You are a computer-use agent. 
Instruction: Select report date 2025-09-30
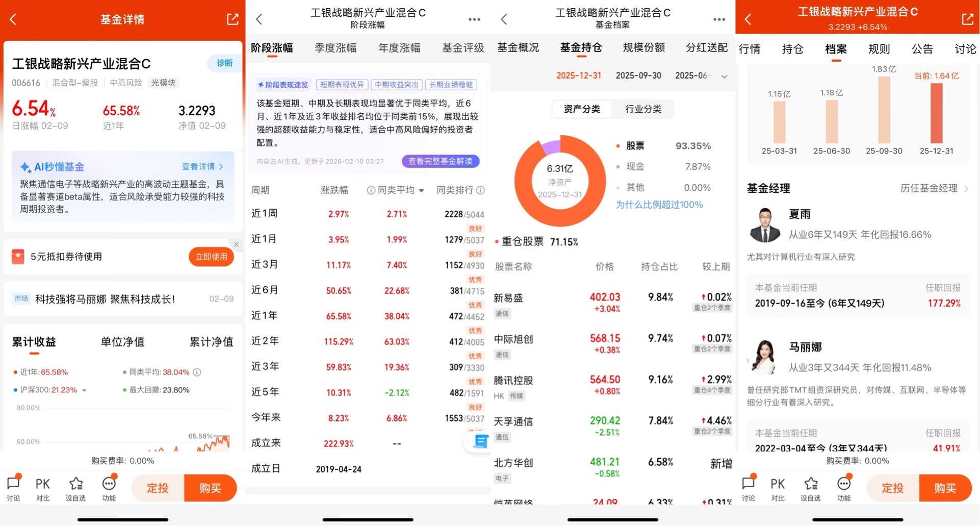(x=638, y=76)
